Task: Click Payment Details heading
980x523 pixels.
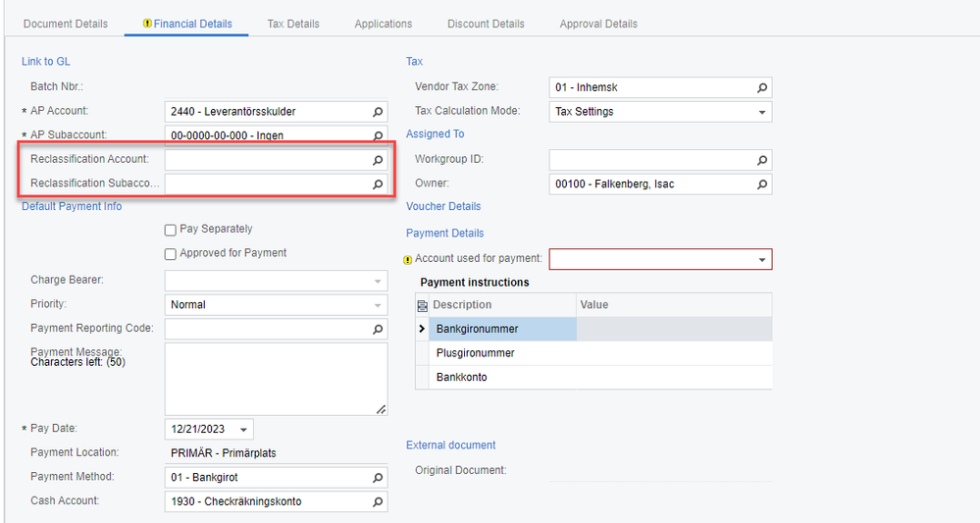Action: (444, 234)
